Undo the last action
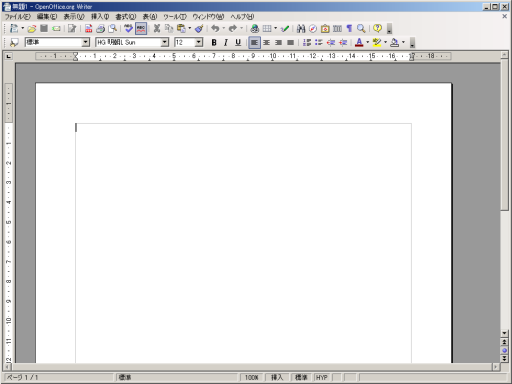The width and height of the screenshot is (512, 384). pyautogui.click(x=215, y=29)
